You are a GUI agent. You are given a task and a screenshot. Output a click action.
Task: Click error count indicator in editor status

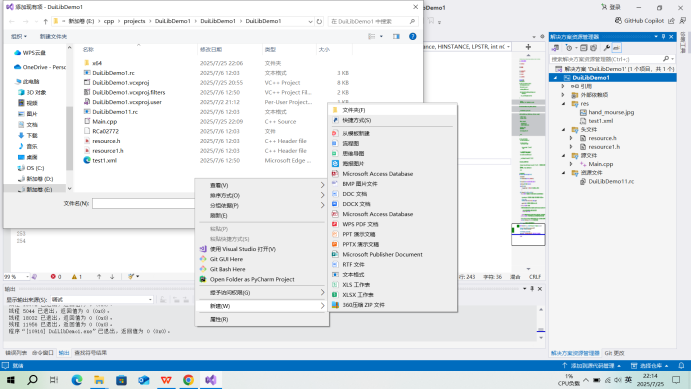[x=56, y=277]
